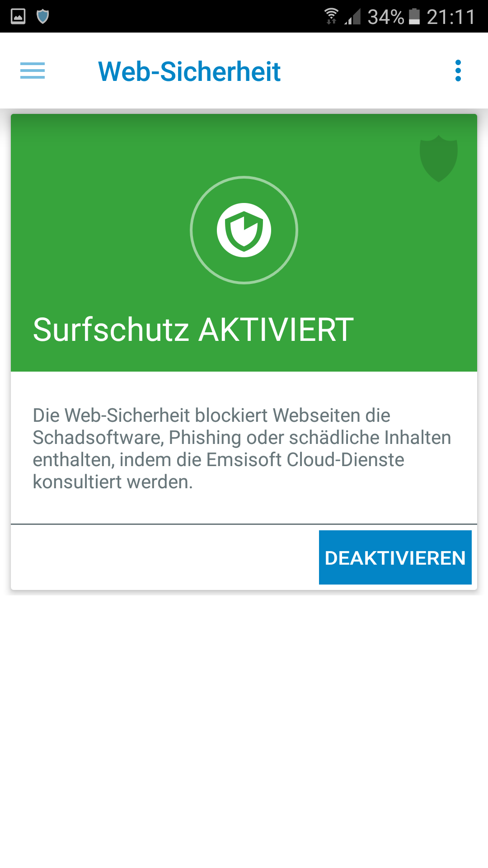The height and width of the screenshot is (868, 488).
Task: Tap the Web-Sicherheit description text
Action: (242, 448)
